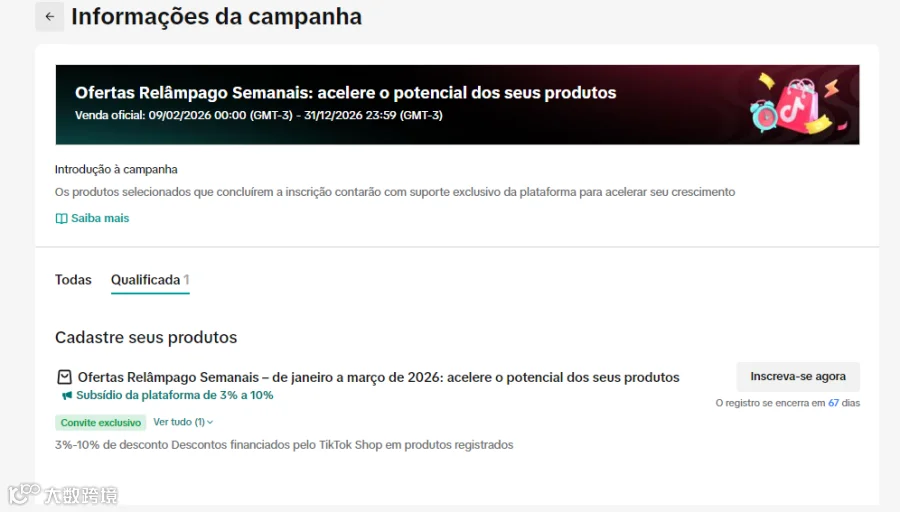900x512 pixels.
Task: Click the watermark logo at bottom left
Action: 63,494
